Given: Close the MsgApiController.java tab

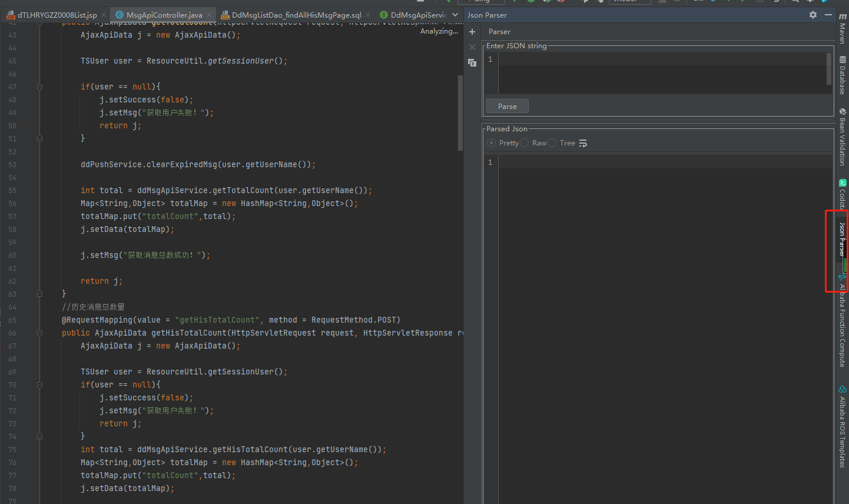Looking at the screenshot, I should point(209,15).
